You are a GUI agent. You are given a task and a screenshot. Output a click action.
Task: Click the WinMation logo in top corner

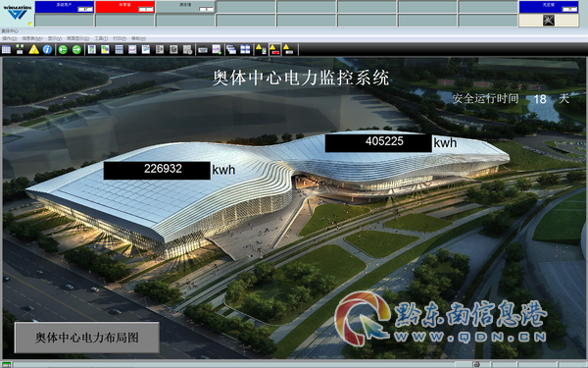click(x=17, y=13)
